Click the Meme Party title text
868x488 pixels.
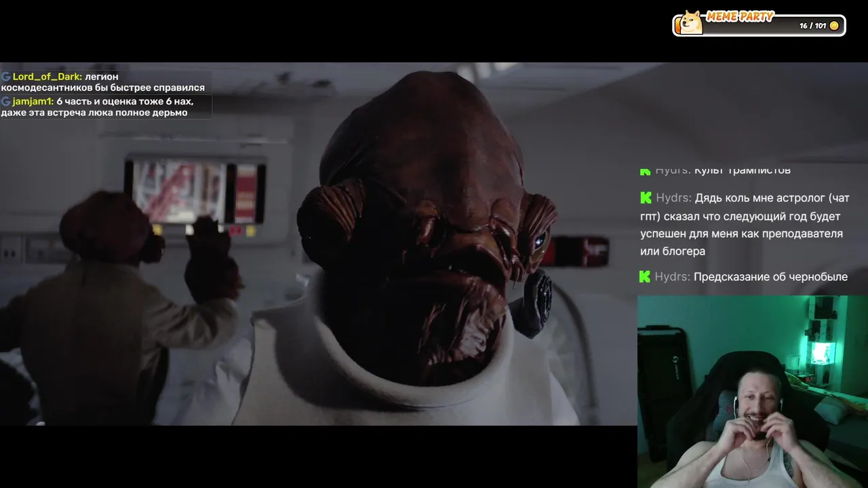tap(740, 16)
